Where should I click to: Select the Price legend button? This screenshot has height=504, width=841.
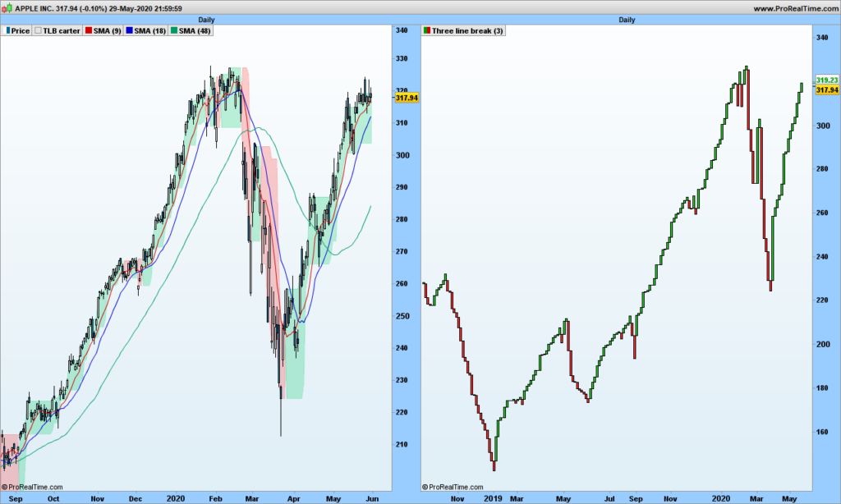coord(18,30)
